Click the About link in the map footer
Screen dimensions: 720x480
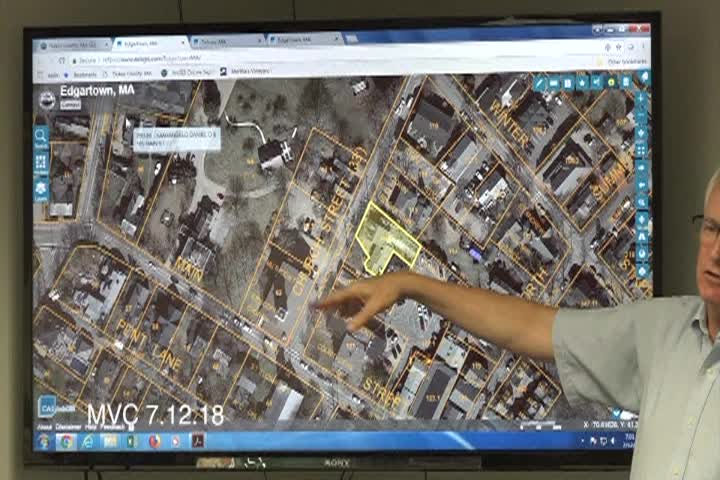(45, 427)
